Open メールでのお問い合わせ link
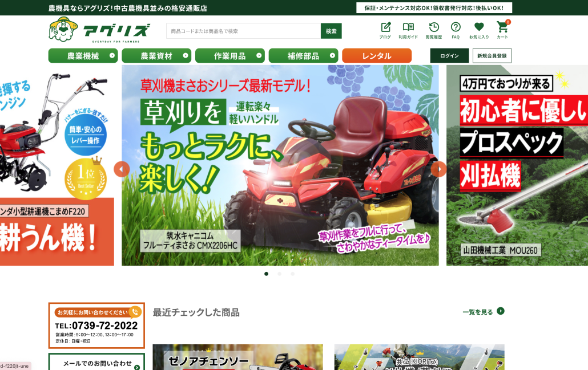The height and width of the screenshot is (370, 588). [96, 363]
